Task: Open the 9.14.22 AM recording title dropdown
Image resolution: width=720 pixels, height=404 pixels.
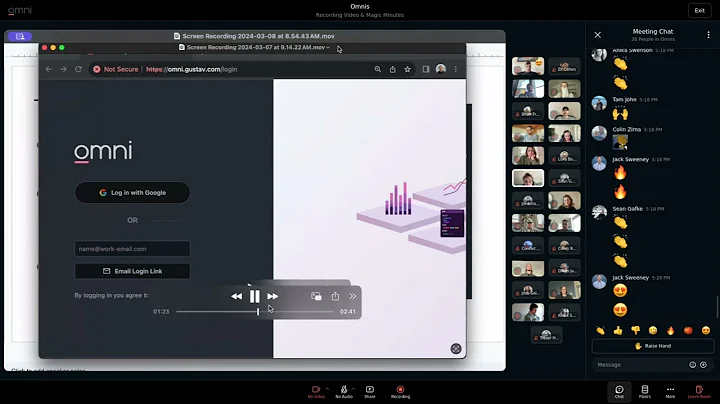Action: point(328,47)
